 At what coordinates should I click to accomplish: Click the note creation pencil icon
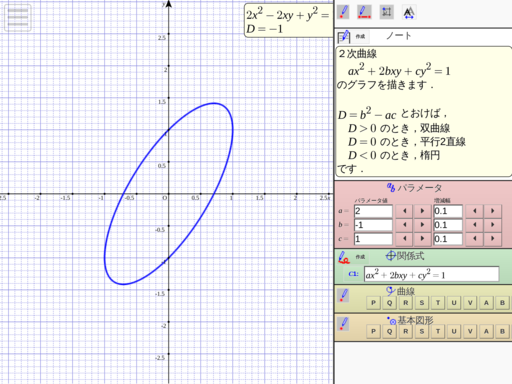pyautogui.click(x=344, y=37)
